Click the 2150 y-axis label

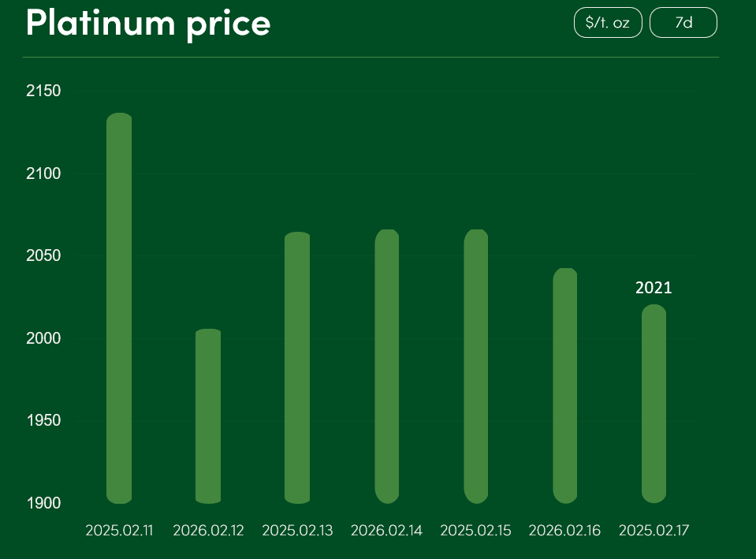[x=43, y=91]
